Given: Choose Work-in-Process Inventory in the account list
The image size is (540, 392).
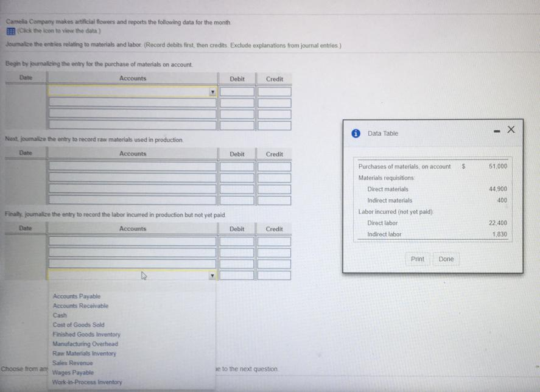Looking at the screenshot, I should [x=88, y=382].
